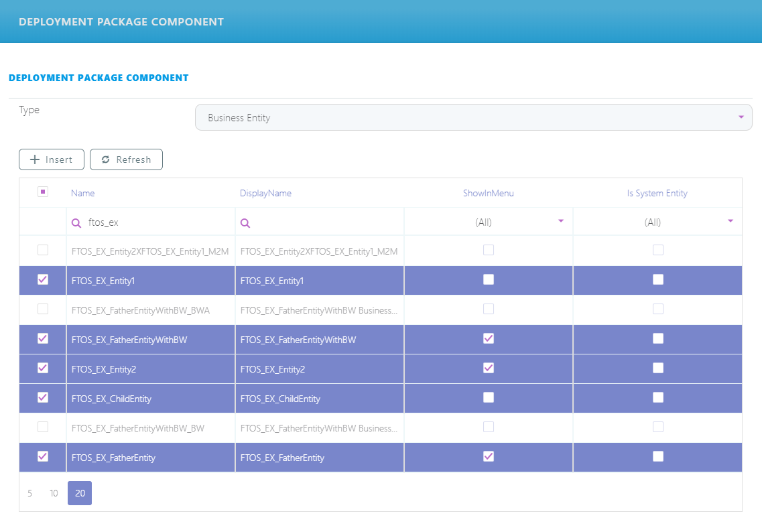Set page size to 10

coord(54,493)
